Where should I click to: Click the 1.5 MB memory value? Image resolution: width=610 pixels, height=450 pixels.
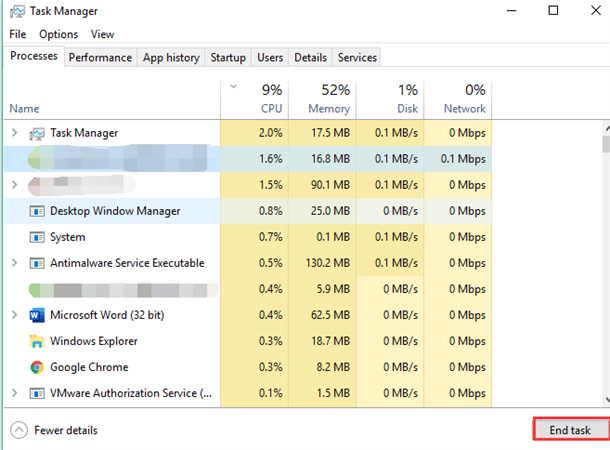pos(333,393)
